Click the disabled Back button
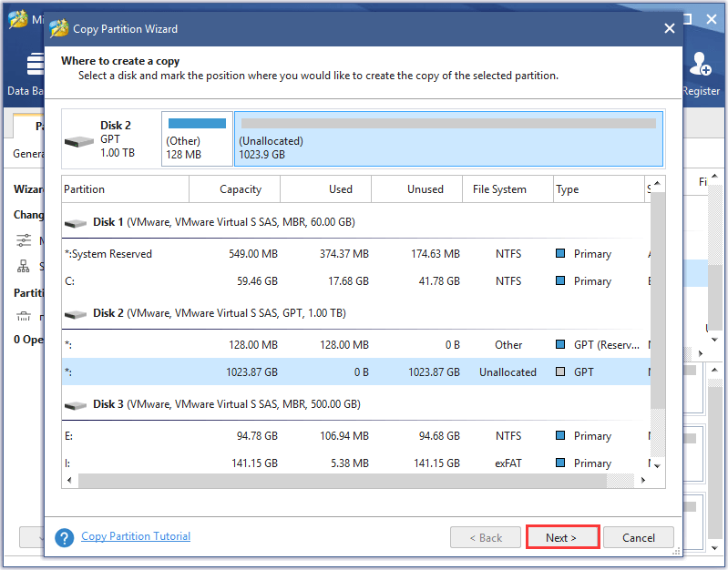This screenshot has height=570, width=728. (485, 537)
